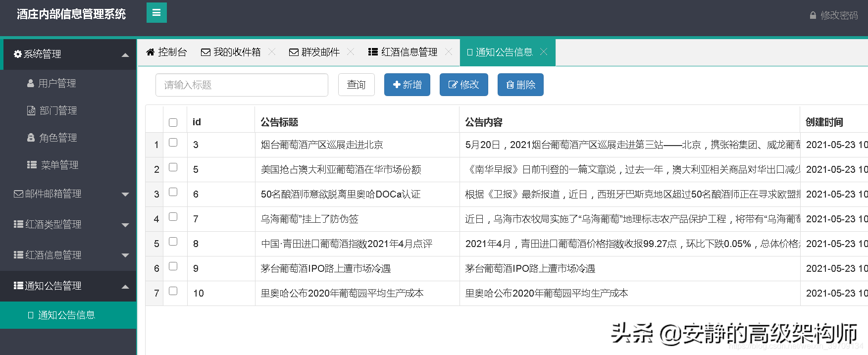Collapse the 通知公告管理 menu arrow
Screen dimensions: 868x355
[x=125, y=287]
